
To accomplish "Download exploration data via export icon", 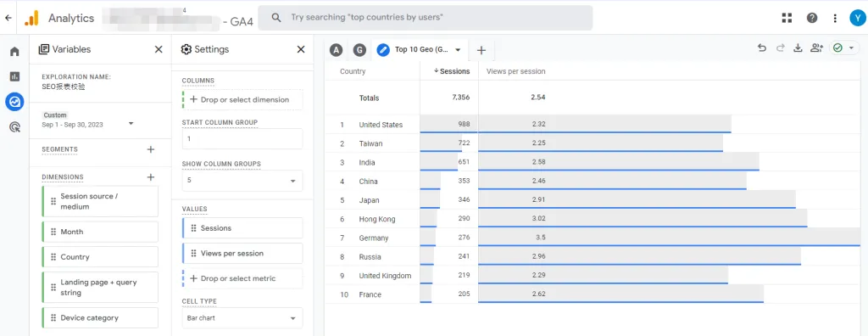I will coord(798,48).
